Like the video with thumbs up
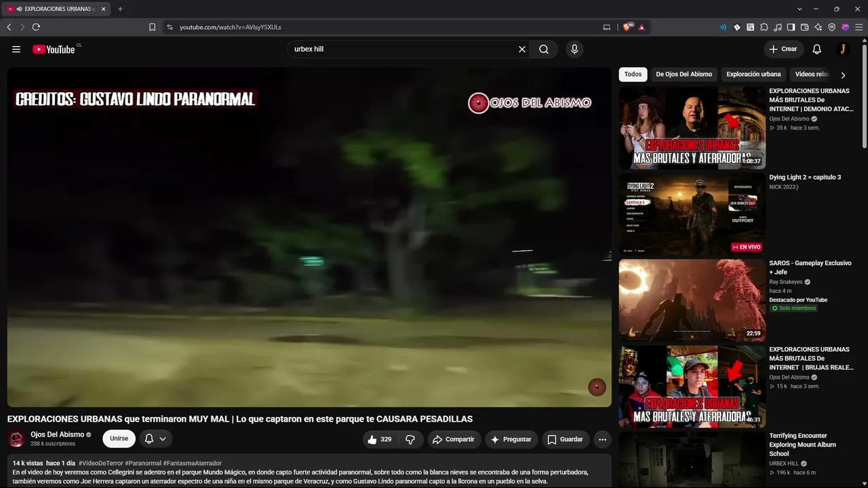Screen dimensions: 868x488 click(x=380, y=439)
